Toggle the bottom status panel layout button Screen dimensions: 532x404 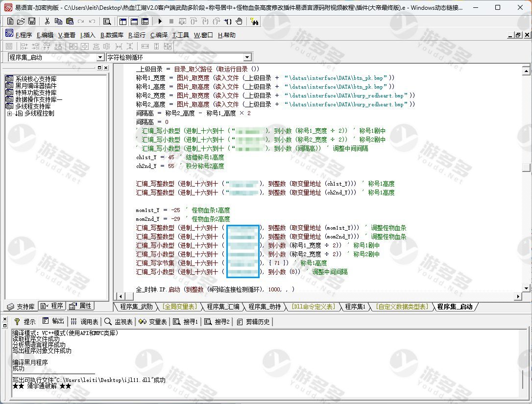[134, 21]
